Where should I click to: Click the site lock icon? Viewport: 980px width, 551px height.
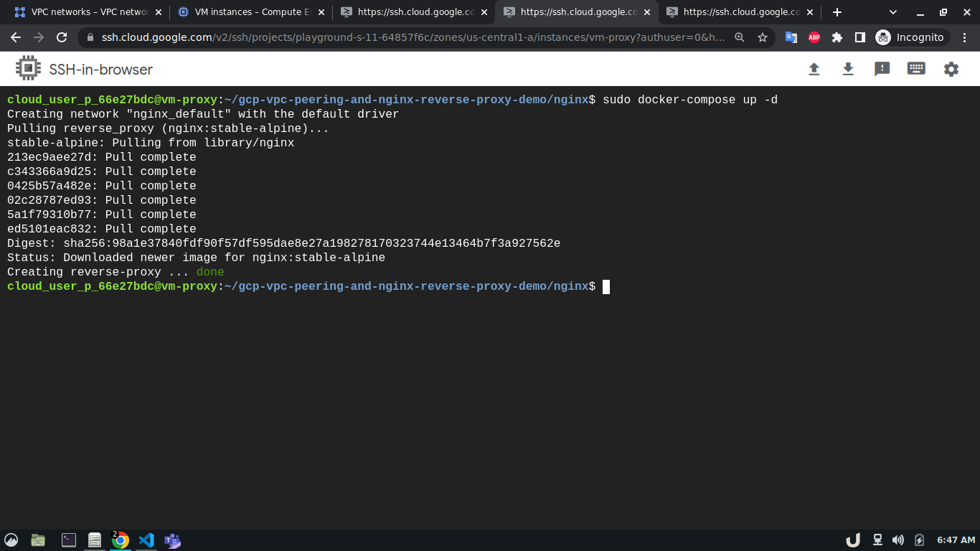pos(90,37)
